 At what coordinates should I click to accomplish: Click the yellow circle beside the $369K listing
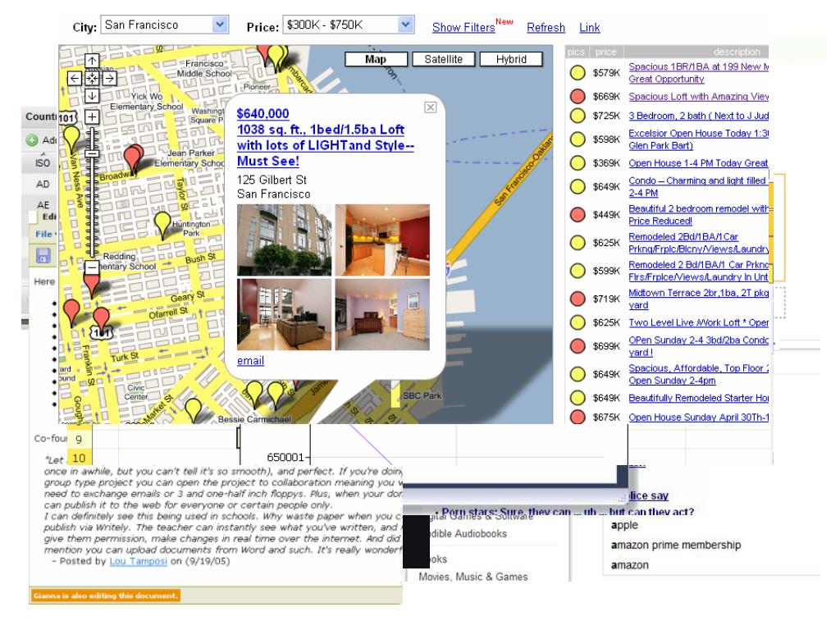577,163
